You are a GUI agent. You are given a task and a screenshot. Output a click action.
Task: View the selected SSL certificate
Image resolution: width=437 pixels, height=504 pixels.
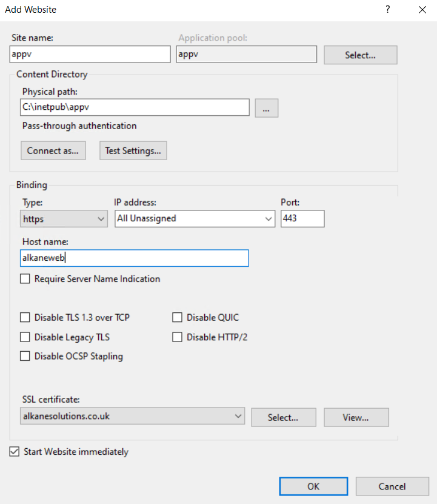coord(356,417)
